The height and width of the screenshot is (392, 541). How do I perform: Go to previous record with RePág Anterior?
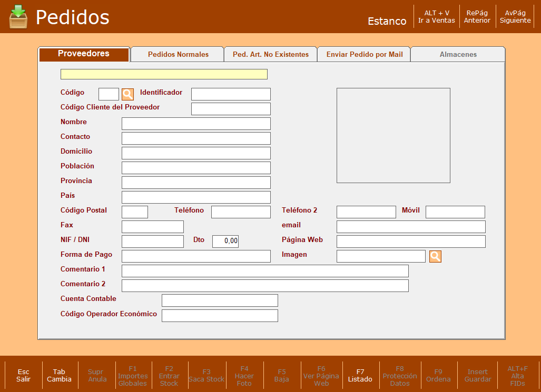point(477,16)
